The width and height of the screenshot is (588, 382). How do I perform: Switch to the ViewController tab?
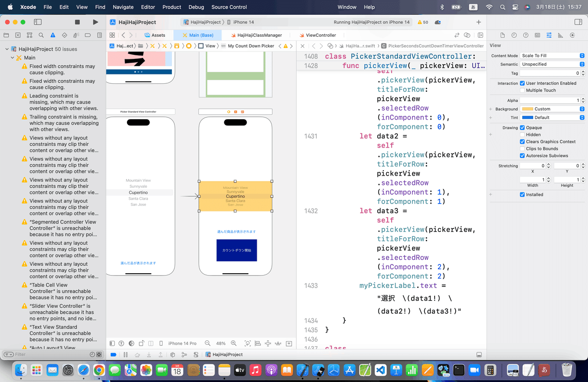(x=317, y=35)
